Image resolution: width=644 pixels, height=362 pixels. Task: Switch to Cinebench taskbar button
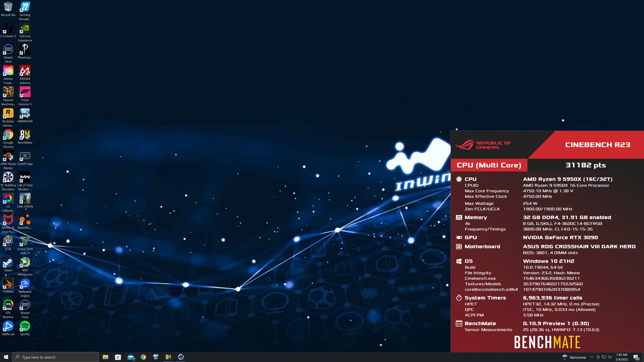point(181,357)
